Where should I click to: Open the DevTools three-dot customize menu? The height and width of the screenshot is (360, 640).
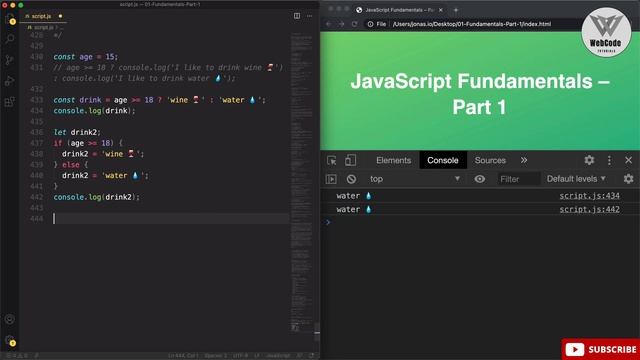609,160
